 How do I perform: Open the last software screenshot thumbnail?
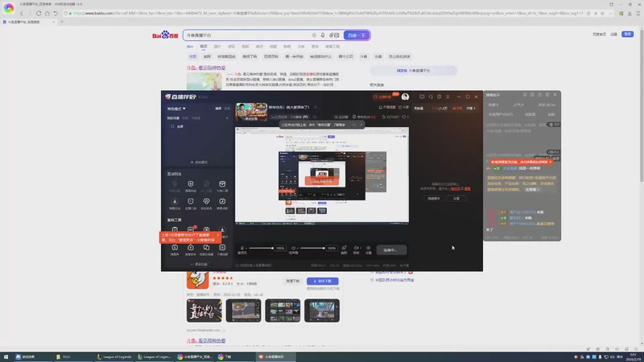(x=321, y=311)
